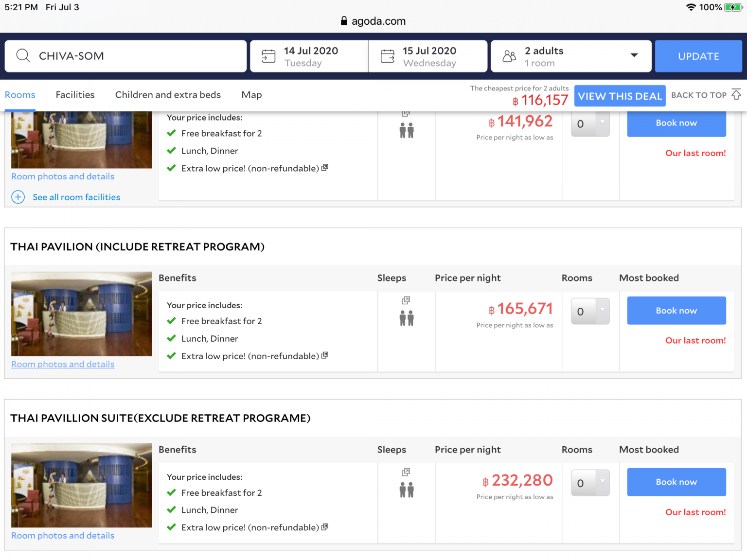Open Children and extra beds tab
Image resolution: width=747 pixels, height=560 pixels.
168,95
